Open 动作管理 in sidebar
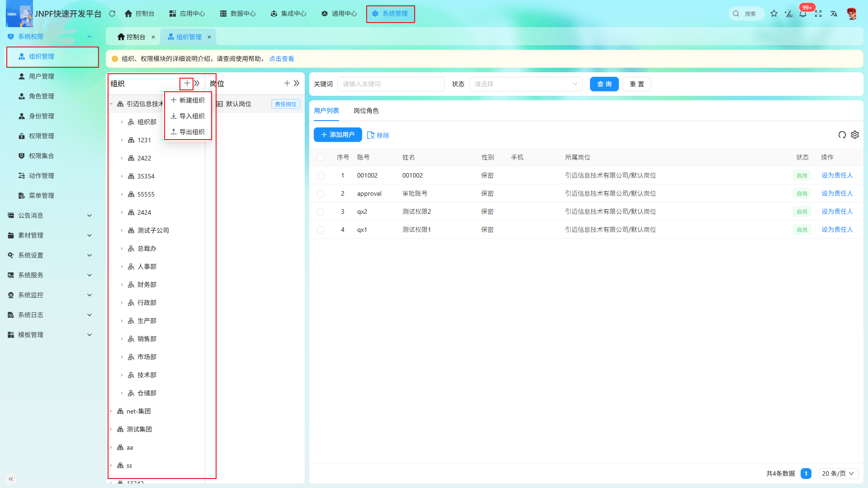Image resolution: width=868 pixels, height=488 pixels. pyautogui.click(x=42, y=176)
